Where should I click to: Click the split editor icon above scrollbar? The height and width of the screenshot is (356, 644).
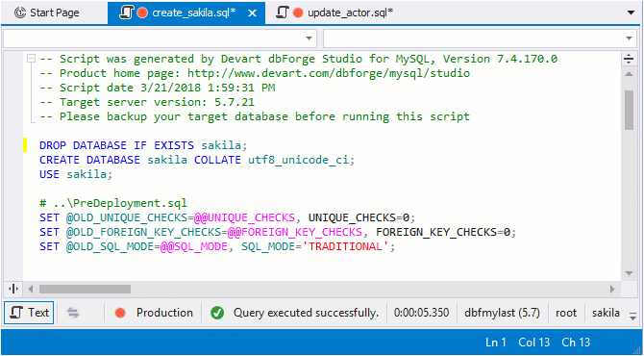tap(629, 59)
